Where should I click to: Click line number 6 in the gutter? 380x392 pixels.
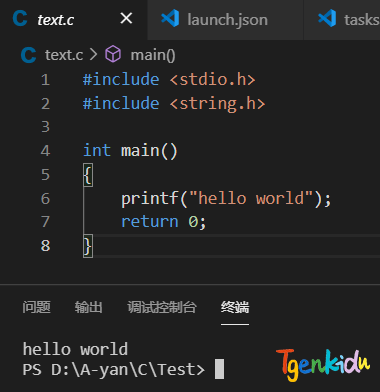pos(45,199)
